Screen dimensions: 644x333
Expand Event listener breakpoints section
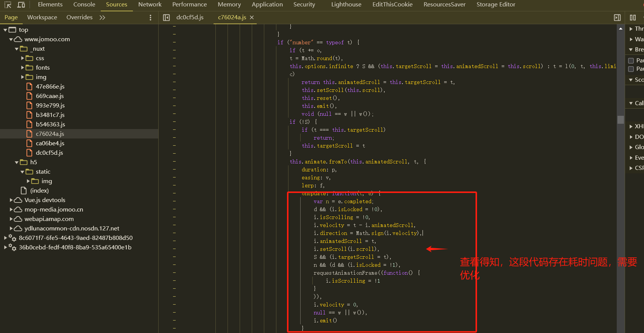631,158
